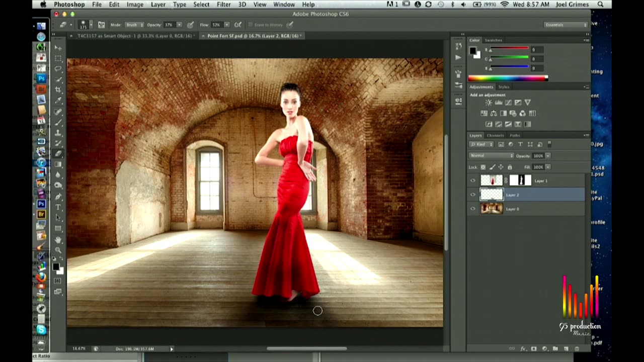The width and height of the screenshot is (644, 362).
Task: Hide Layer 2 visibility eye
Action: [472, 195]
